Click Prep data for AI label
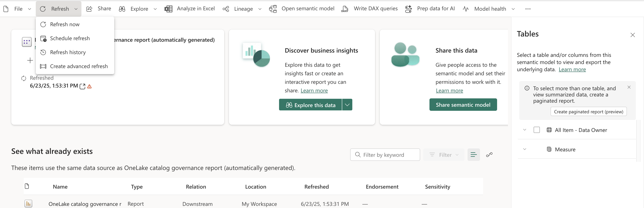644x208 pixels. point(436,9)
